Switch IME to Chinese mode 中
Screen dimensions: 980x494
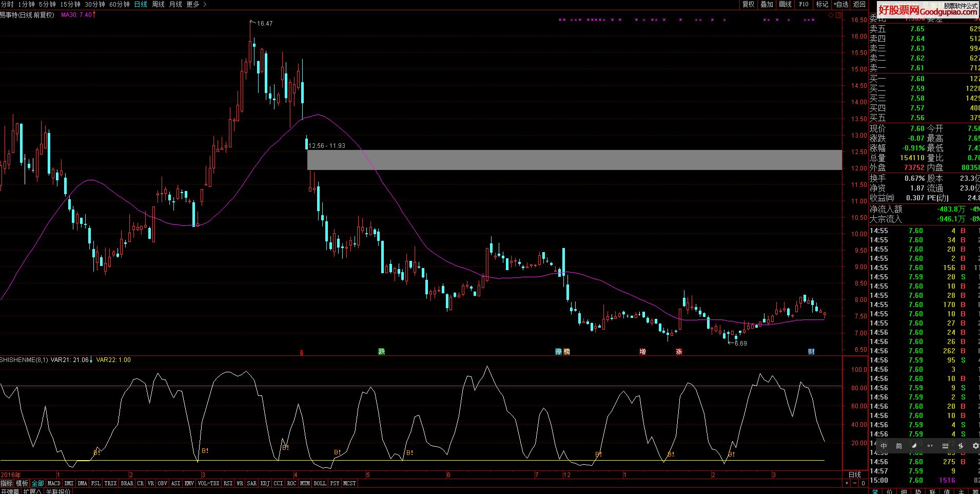click(x=884, y=446)
